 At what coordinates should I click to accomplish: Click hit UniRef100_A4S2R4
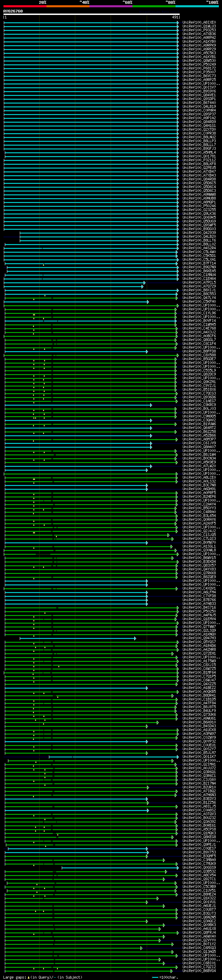[199, 248]
